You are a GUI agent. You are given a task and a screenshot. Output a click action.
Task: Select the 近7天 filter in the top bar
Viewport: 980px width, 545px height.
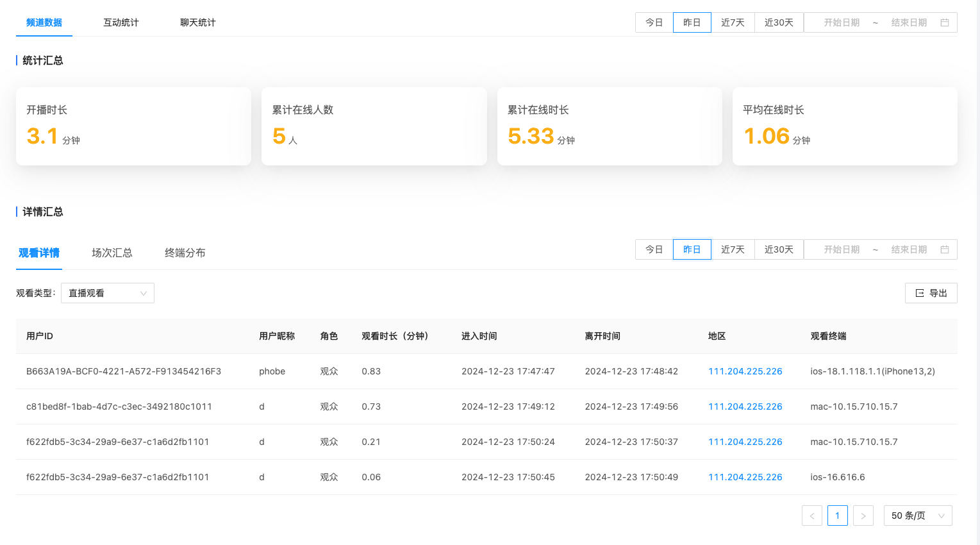[x=733, y=22]
